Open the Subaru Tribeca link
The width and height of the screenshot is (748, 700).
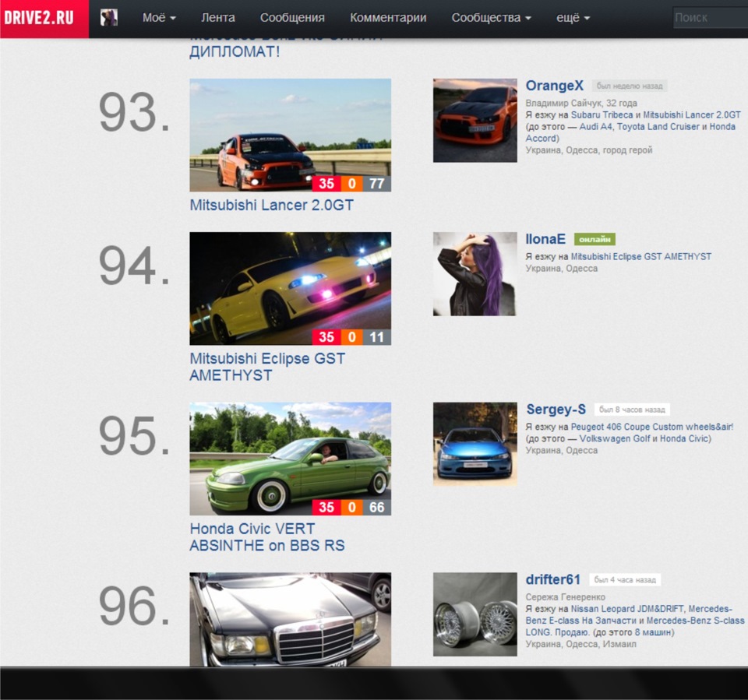[x=602, y=115]
